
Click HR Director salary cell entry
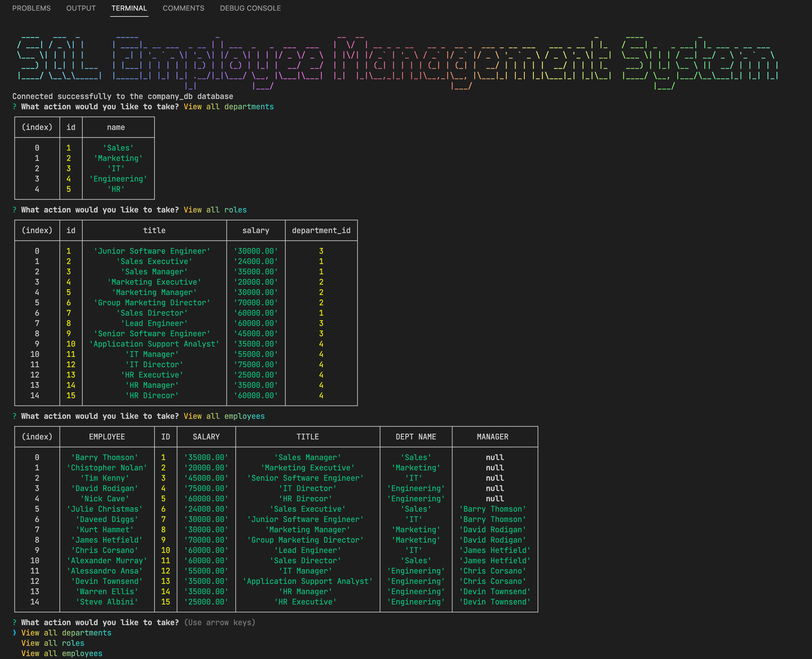point(256,396)
